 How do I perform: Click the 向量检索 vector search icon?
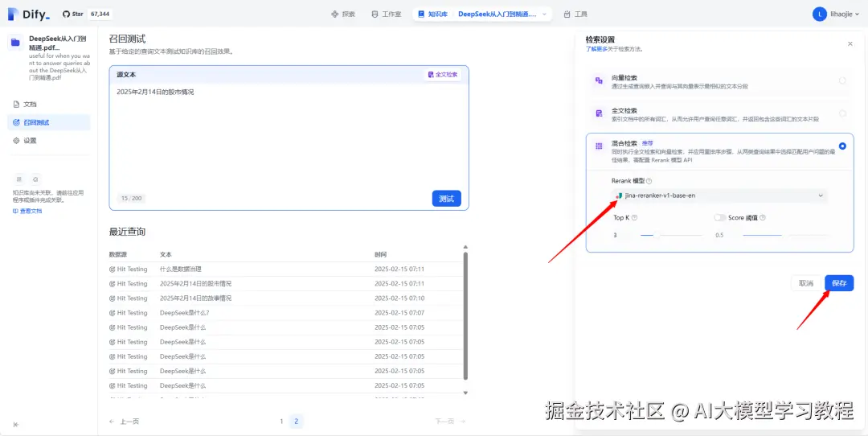599,81
